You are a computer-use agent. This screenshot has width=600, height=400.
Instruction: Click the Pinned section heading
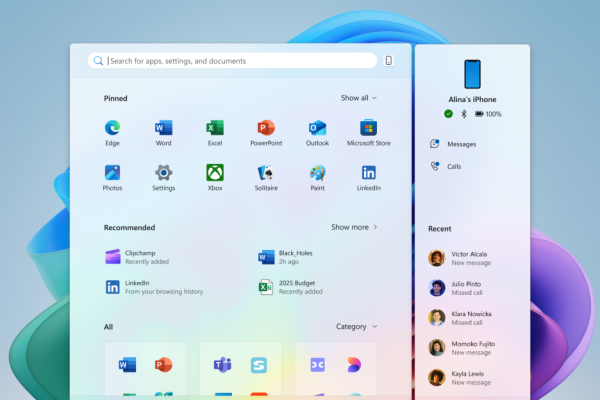pos(115,98)
